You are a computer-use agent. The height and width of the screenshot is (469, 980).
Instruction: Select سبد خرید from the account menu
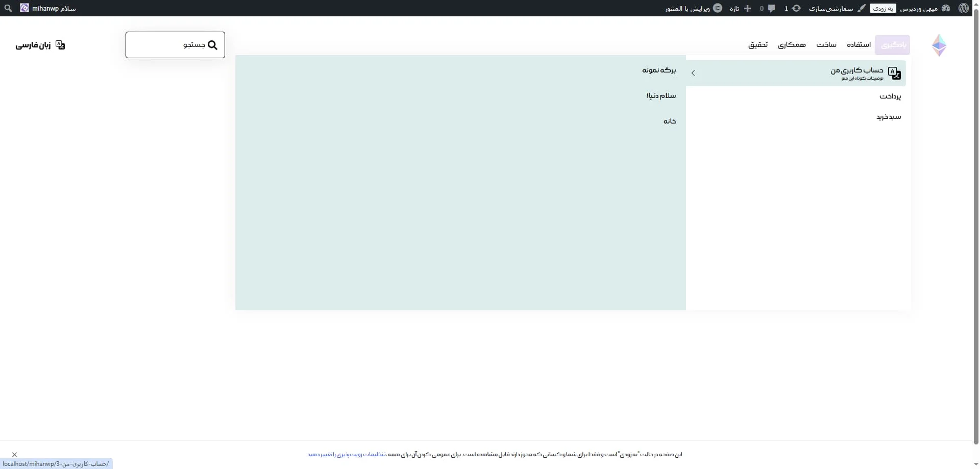coord(889,116)
